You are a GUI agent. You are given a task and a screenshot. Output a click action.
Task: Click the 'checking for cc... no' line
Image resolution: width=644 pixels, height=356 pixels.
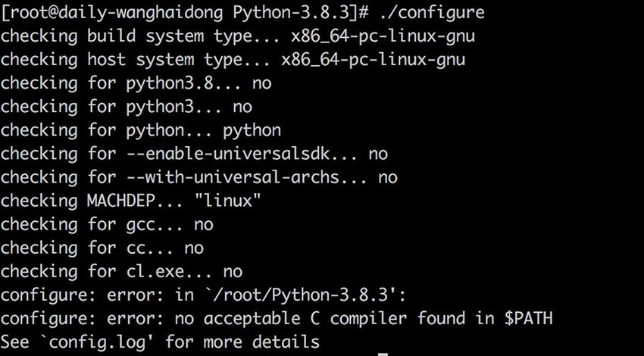(x=102, y=248)
